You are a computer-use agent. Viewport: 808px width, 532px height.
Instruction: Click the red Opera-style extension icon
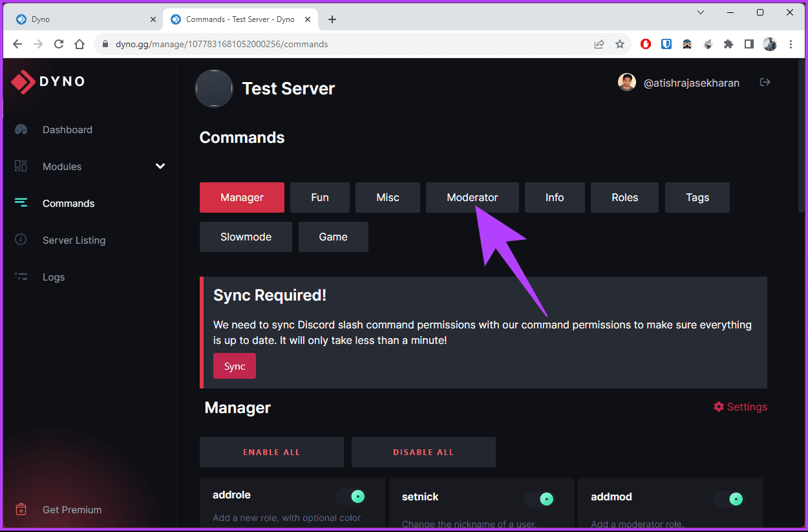(x=646, y=44)
